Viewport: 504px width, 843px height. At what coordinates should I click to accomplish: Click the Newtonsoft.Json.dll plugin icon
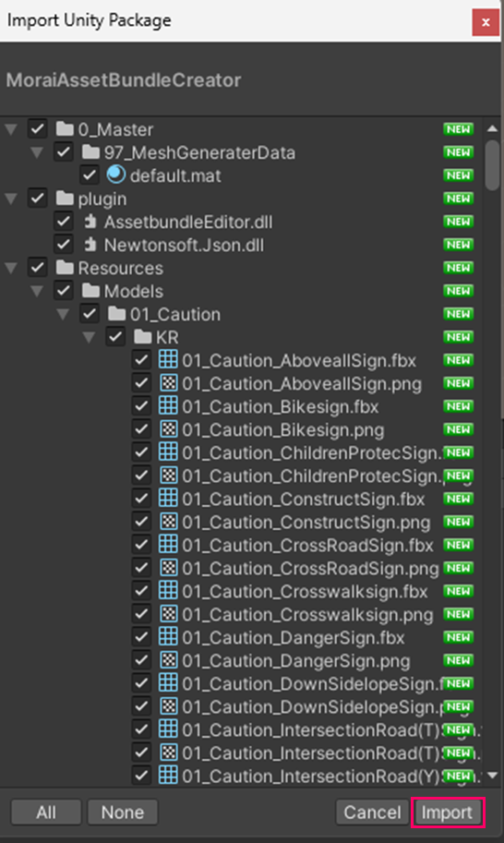90,245
